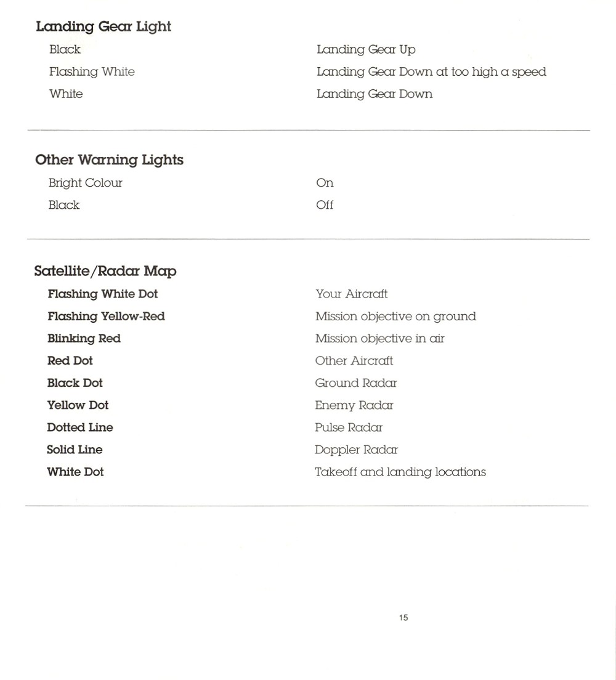The width and height of the screenshot is (616, 680).
Task: Select the Bright Colour entry
Action: [x=86, y=183]
